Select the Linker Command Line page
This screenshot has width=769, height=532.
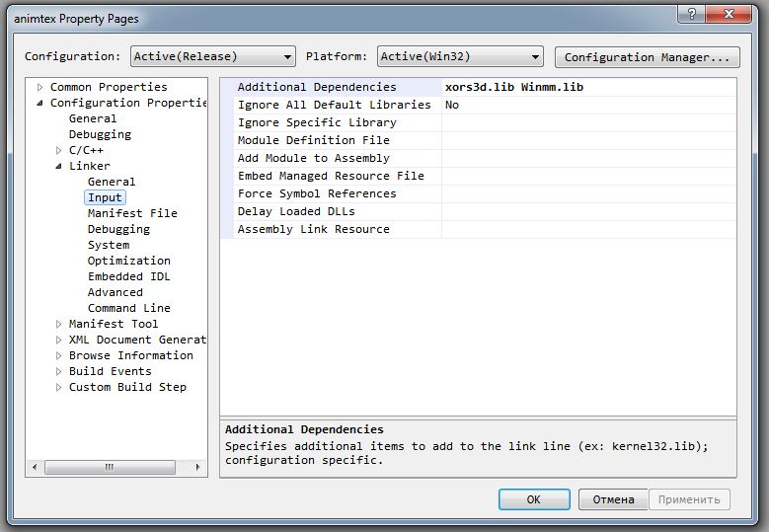(128, 308)
